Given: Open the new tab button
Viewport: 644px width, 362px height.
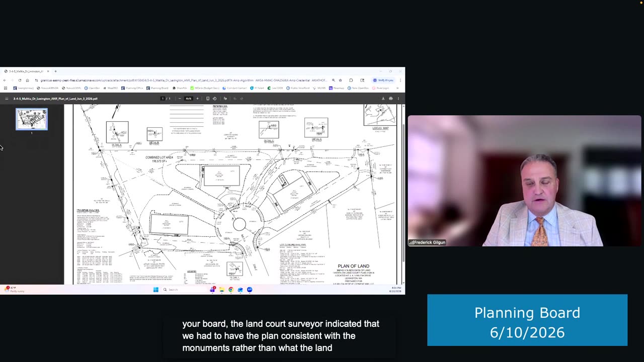Looking at the screenshot, I should click(x=55, y=71).
